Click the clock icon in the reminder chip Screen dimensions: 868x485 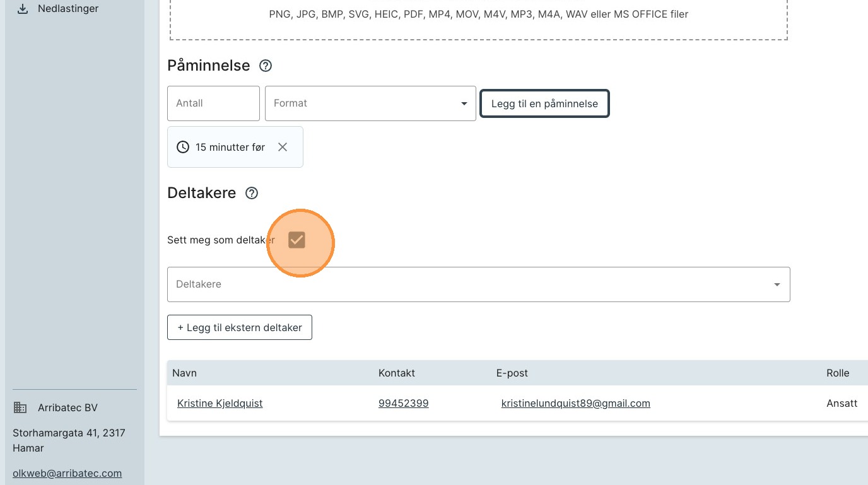tap(182, 147)
